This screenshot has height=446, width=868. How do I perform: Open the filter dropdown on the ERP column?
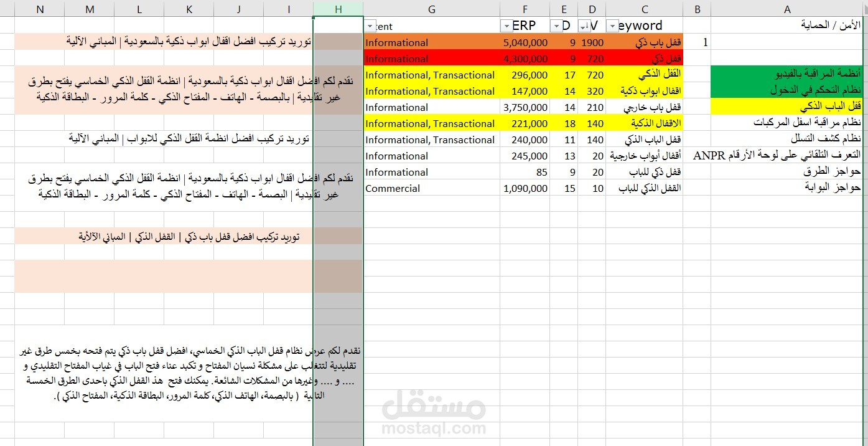507,26
